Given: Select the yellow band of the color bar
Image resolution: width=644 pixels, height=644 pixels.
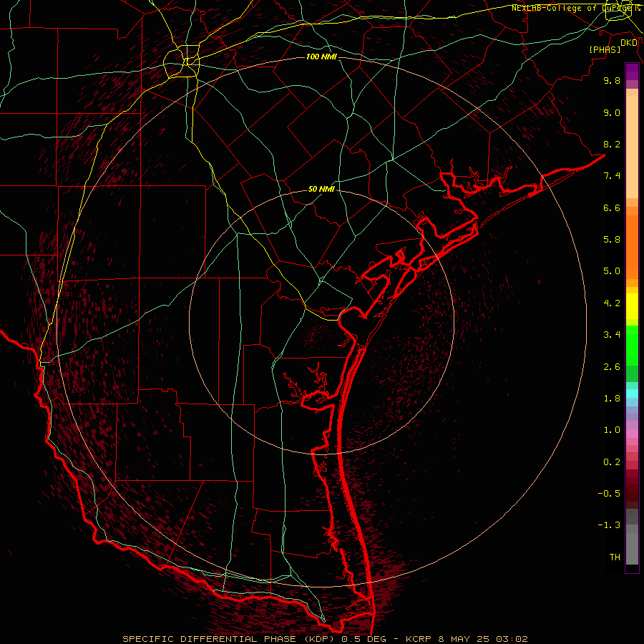Looking at the screenshot, I should (x=632, y=306).
